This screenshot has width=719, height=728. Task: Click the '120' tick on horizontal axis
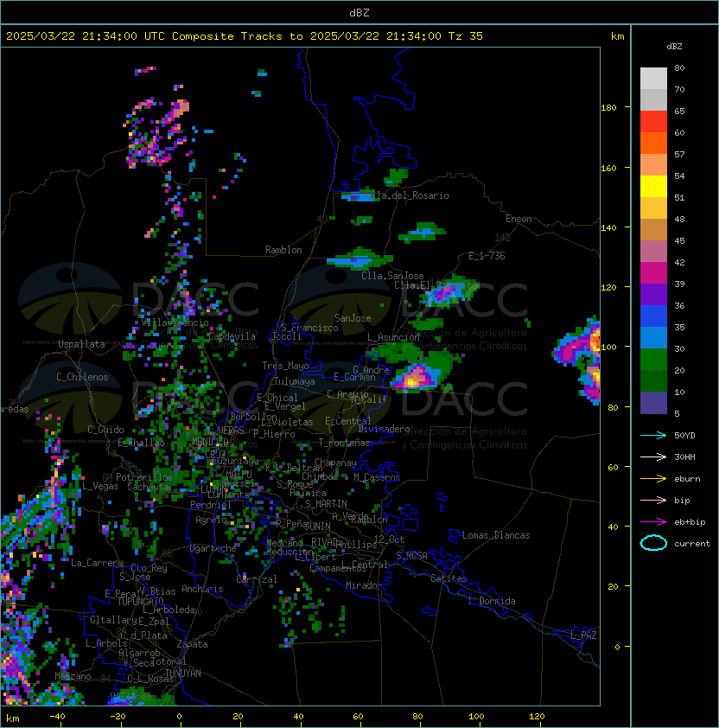[537, 717]
